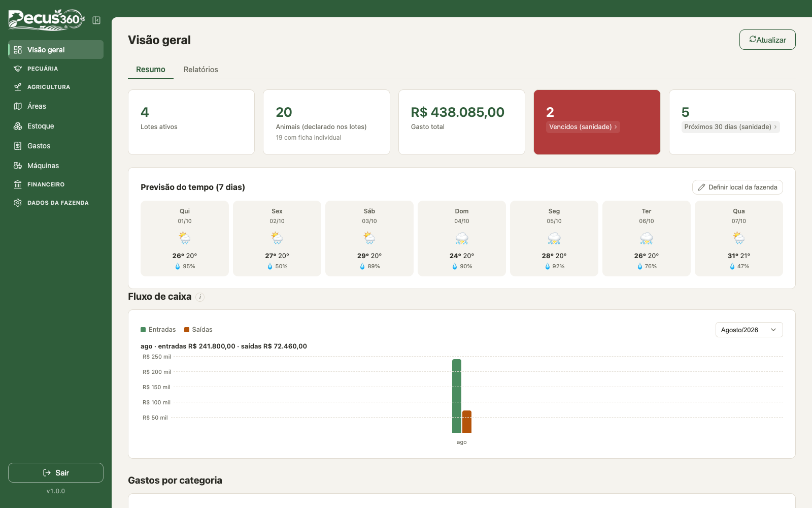
Task: Click the receipt icon next to Gastos
Action: (18, 146)
